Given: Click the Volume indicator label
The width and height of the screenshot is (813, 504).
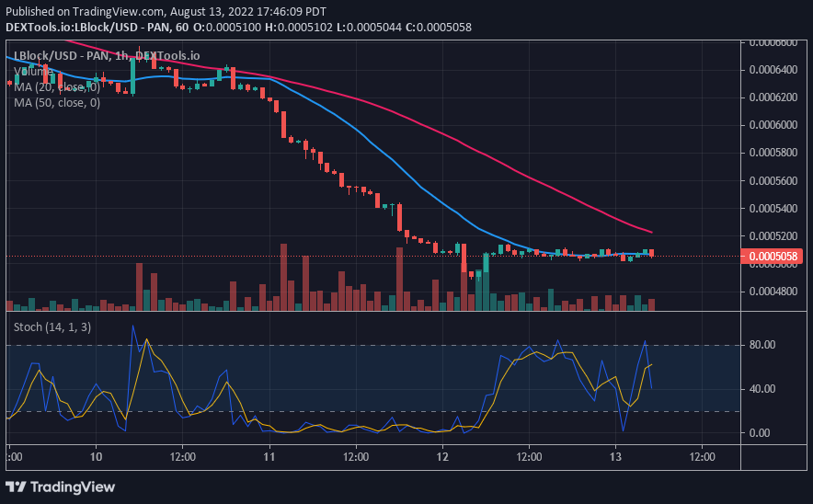Looking at the screenshot, I should click(33, 72).
